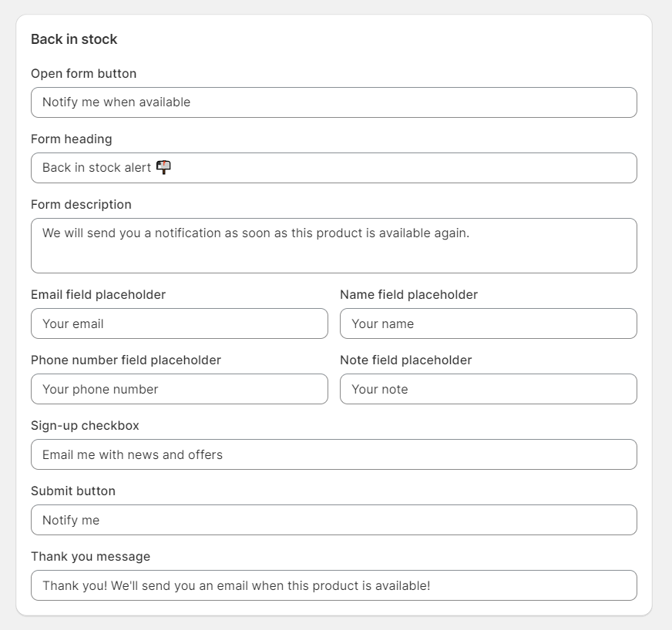Image resolution: width=672 pixels, height=630 pixels.
Task: Click the 'Form description' label
Action: 81,205
